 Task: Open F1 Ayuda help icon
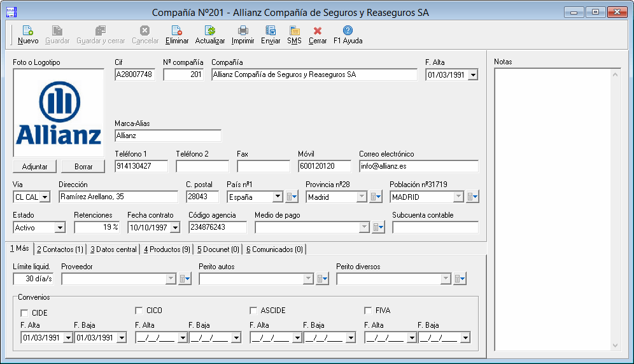click(348, 31)
